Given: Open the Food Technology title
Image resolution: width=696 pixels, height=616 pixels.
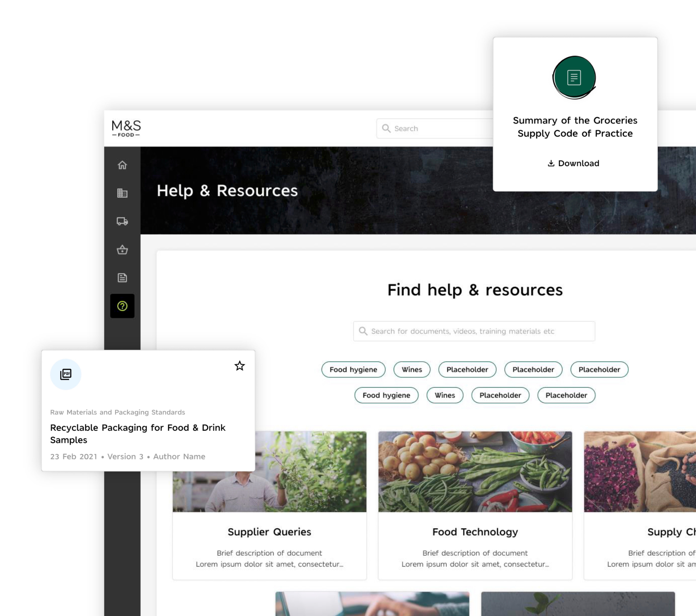Looking at the screenshot, I should pyautogui.click(x=475, y=532).
